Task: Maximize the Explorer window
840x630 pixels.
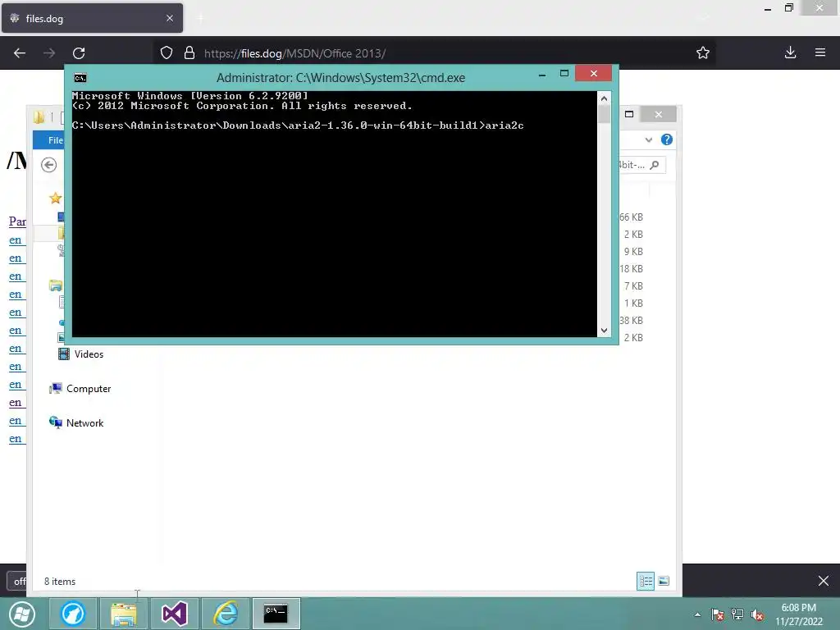Action: (x=629, y=114)
